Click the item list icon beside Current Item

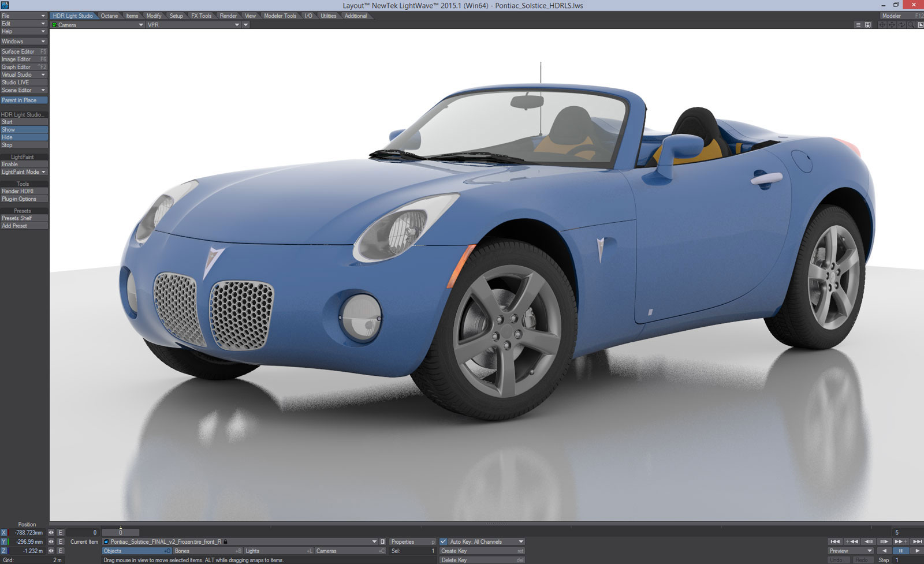click(382, 541)
